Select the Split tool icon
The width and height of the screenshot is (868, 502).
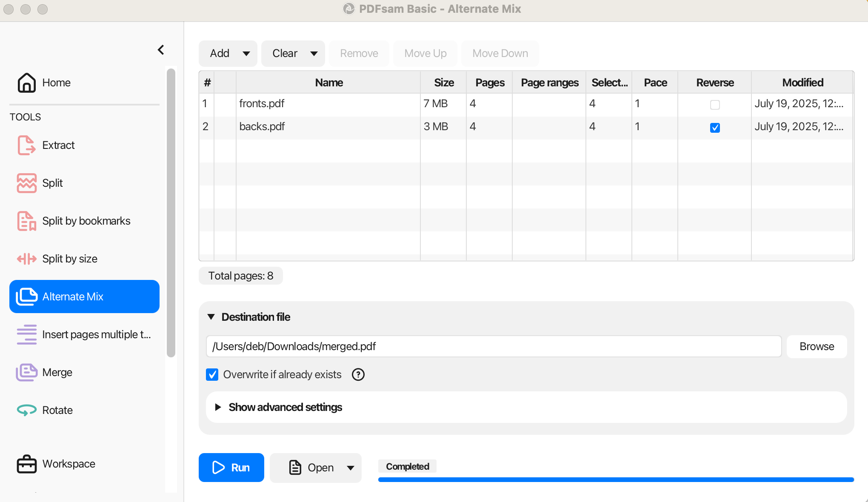click(26, 183)
